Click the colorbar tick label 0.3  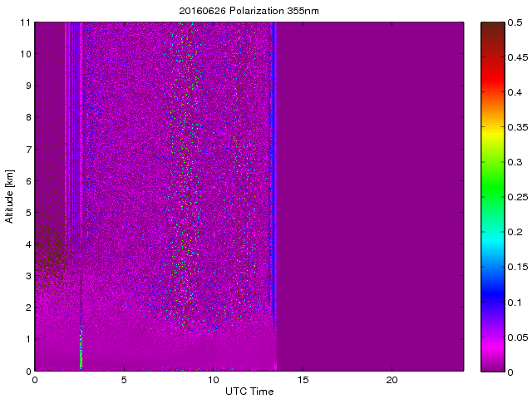515,162
